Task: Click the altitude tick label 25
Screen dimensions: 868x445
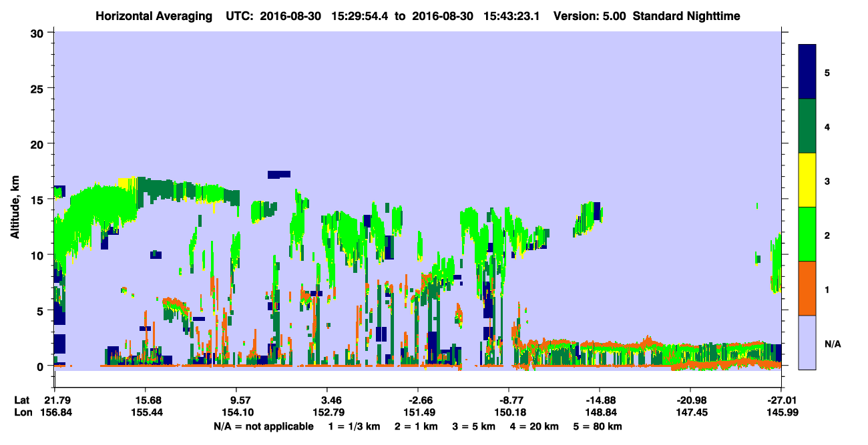Action: pyautogui.click(x=39, y=88)
